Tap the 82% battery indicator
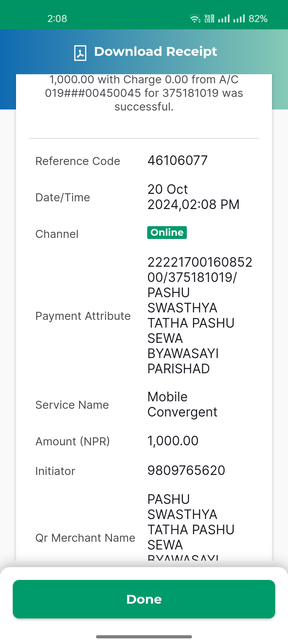The image size is (288, 644). 258,18
